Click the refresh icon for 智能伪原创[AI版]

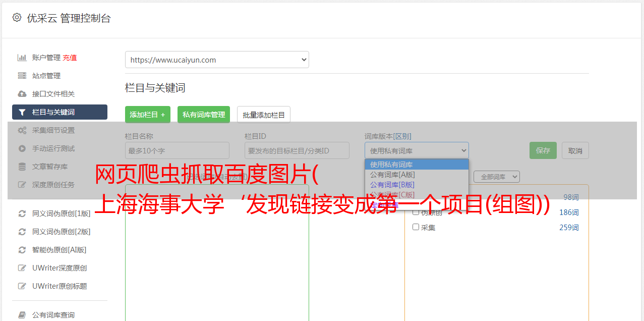22,250
